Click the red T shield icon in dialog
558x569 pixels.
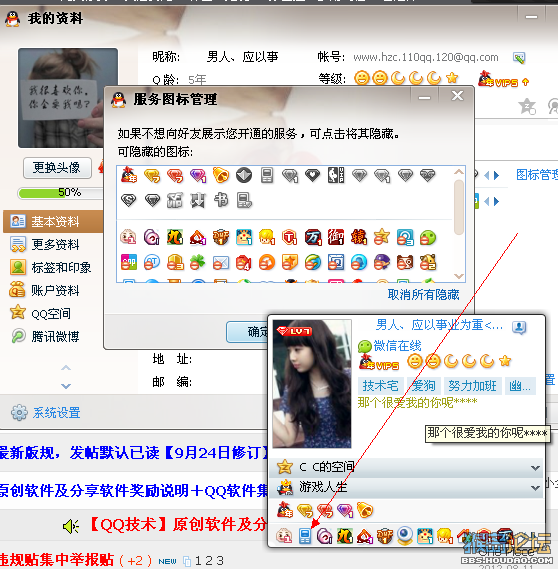click(x=290, y=237)
